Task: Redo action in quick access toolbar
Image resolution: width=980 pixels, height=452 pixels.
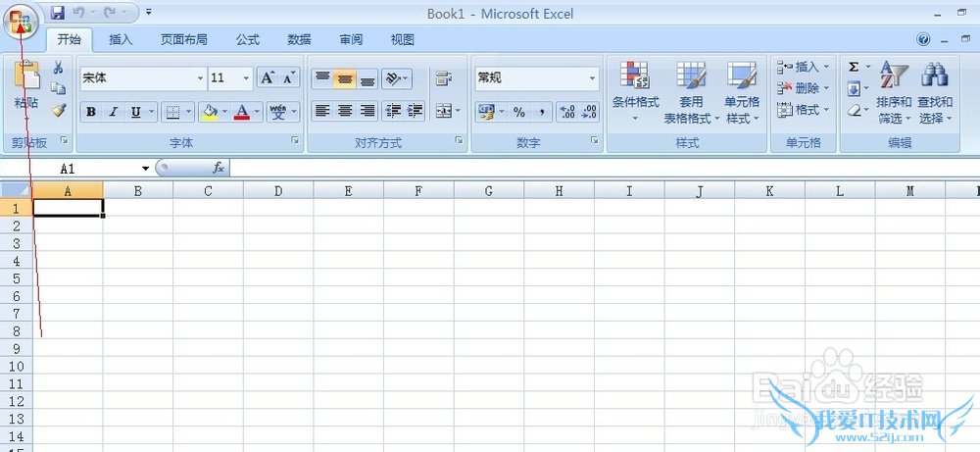Action: point(108,13)
